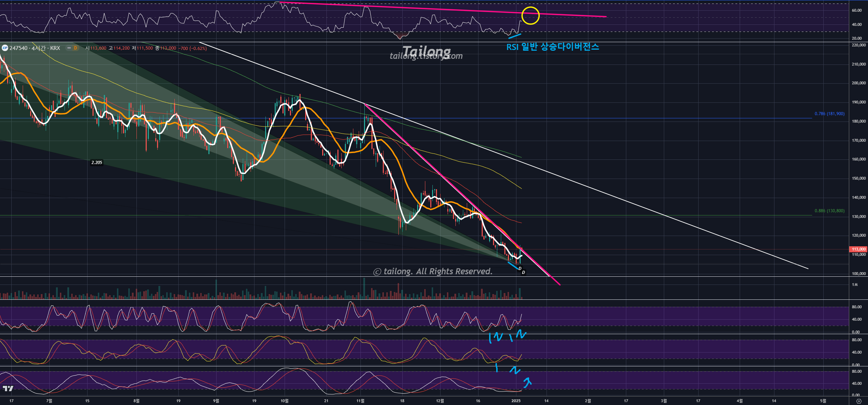868x405 pixels.
Task: Open chart settings hexagon icon
Action: coord(858,401)
